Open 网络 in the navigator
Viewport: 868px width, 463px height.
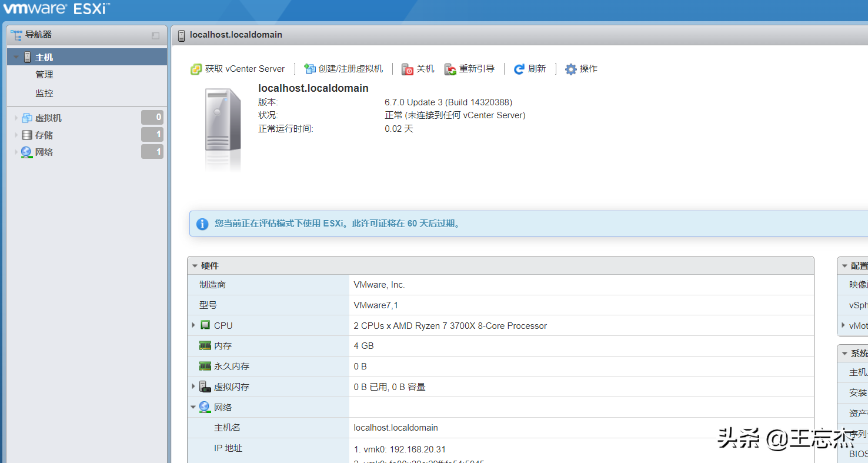pos(44,152)
